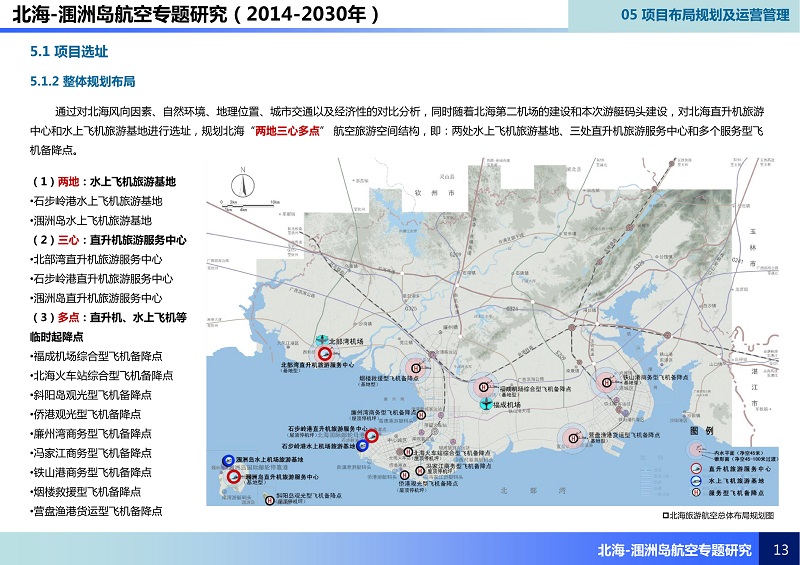
Task: Click the red highlighted text 两地三心多点
Action: coord(287,132)
